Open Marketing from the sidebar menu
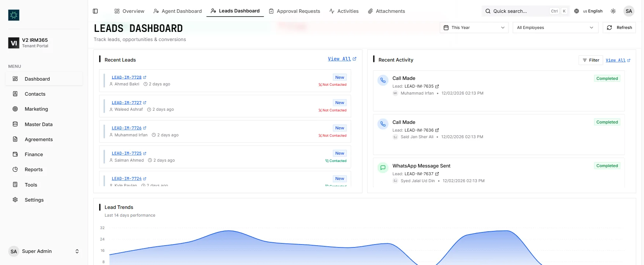This screenshot has height=265, width=644. click(36, 109)
